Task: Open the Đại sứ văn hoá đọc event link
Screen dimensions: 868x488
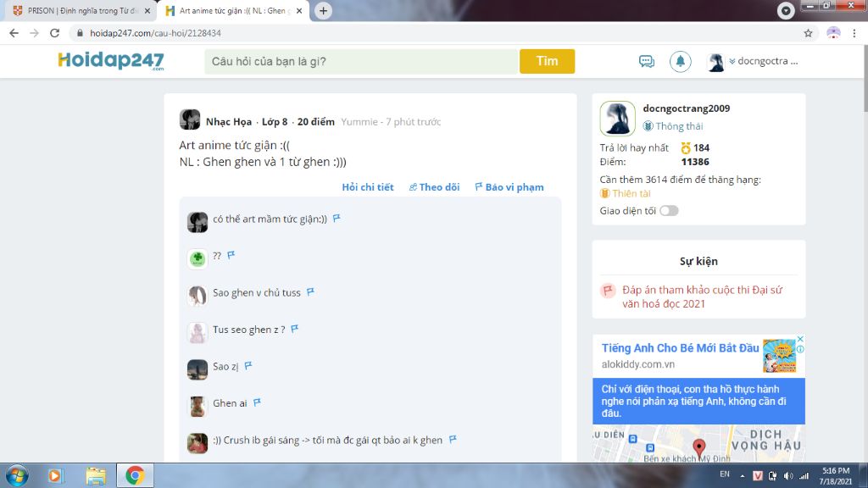Action: [703, 297]
